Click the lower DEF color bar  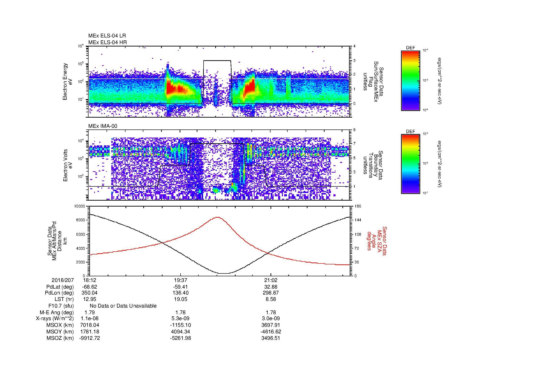pyautogui.click(x=410, y=164)
